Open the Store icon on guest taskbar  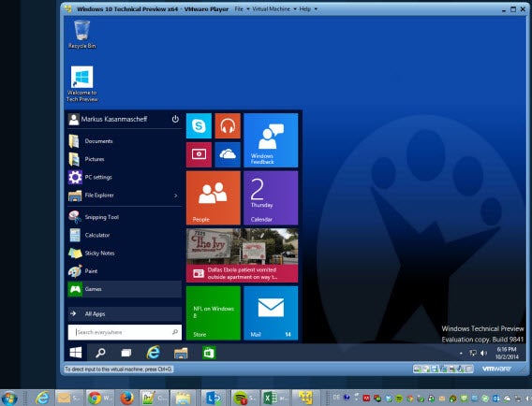coord(209,353)
